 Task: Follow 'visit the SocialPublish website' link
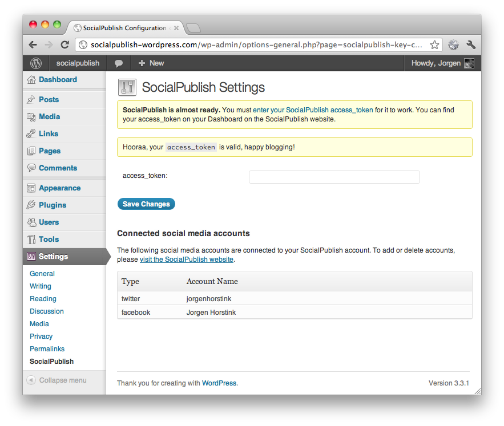(187, 259)
